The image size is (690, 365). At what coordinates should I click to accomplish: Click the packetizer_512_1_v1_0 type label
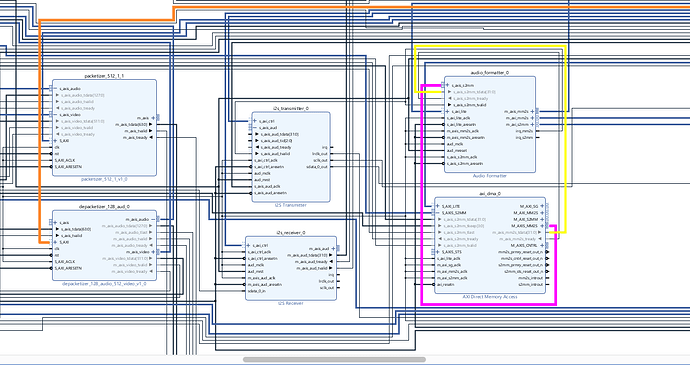(x=104, y=180)
